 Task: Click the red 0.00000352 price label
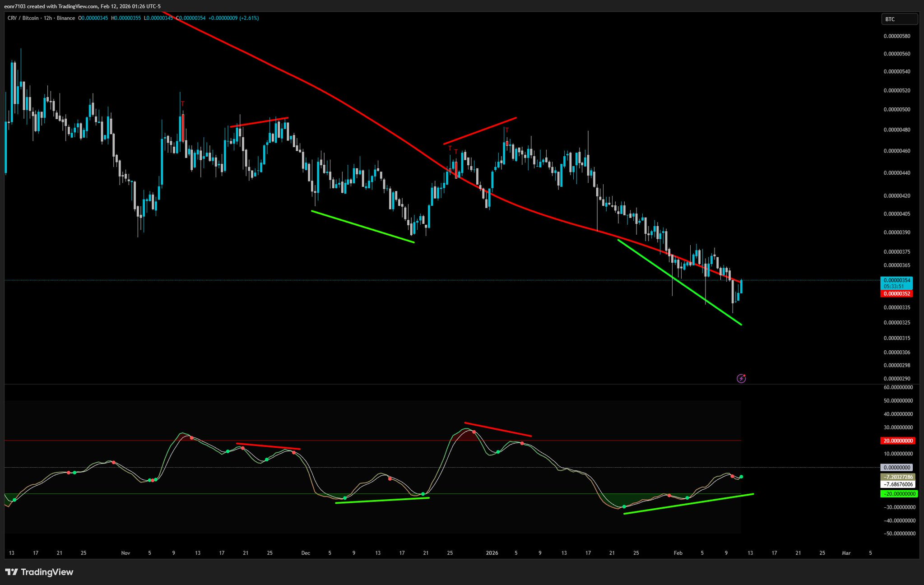click(896, 294)
